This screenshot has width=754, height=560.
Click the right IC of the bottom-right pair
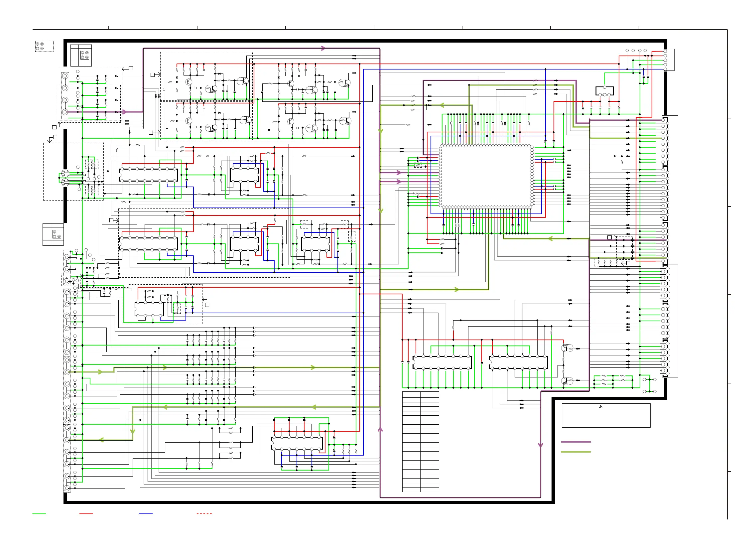tap(518, 362)
